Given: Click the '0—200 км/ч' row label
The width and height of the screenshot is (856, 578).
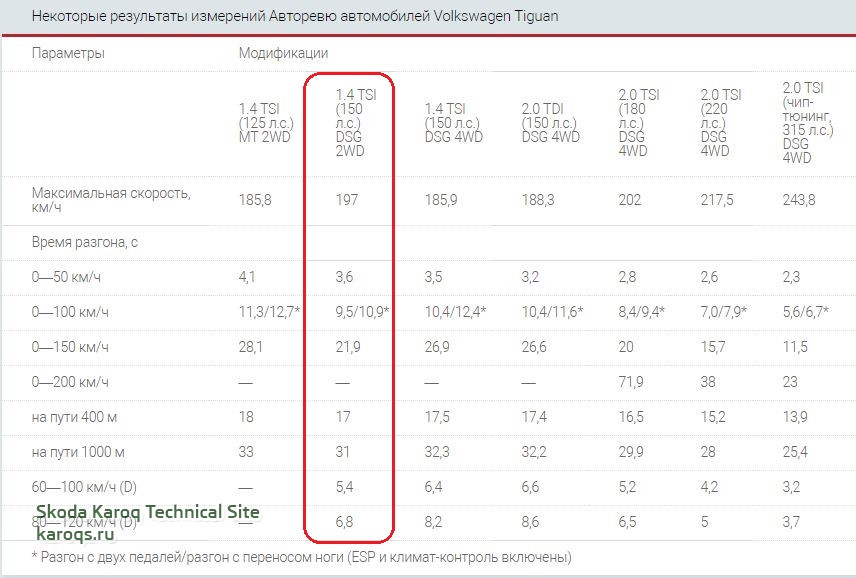Looking at the screenshot, I should (70, 382).
